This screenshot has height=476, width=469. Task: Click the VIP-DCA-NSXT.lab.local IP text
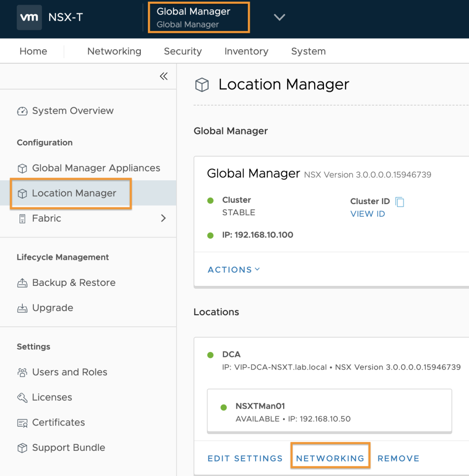tap(274, 367)
